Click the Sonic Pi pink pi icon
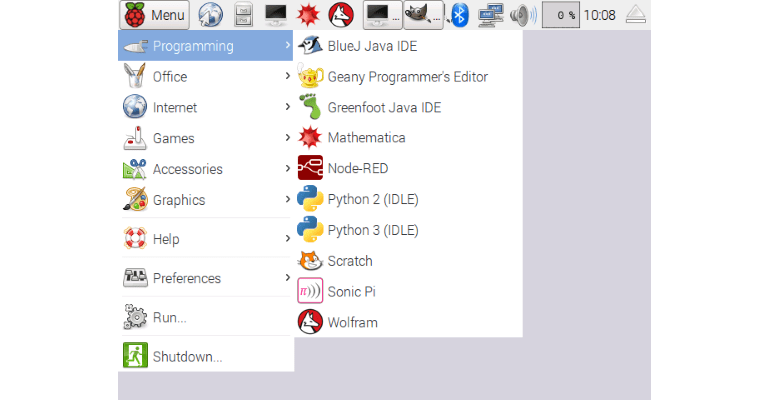Screen dimensions: 770x400 click(310, 291)
